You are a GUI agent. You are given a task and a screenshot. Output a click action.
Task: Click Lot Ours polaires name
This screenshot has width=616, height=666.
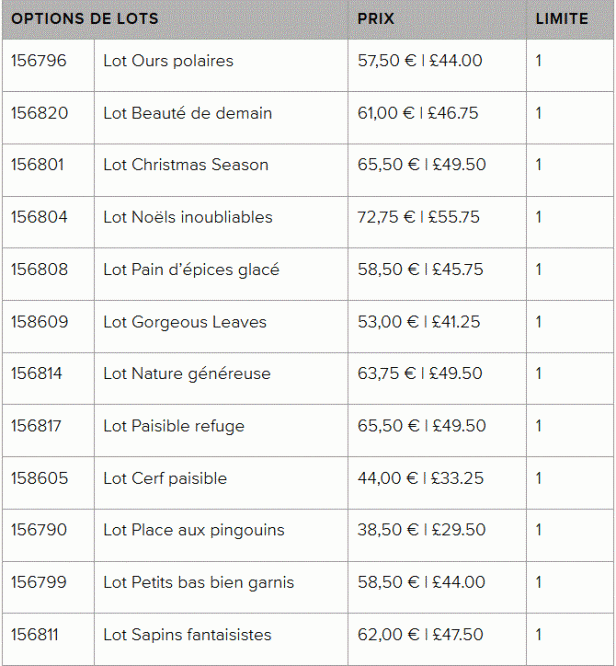point(168,61)
